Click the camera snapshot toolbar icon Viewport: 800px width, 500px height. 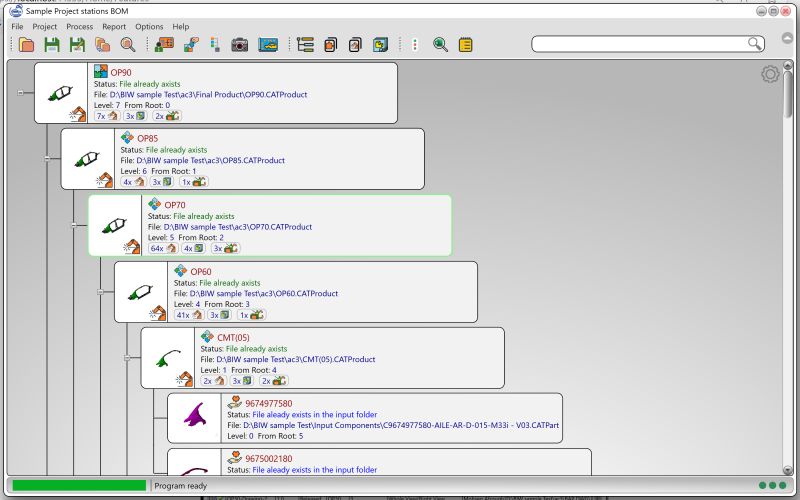[x=239, y=45]
